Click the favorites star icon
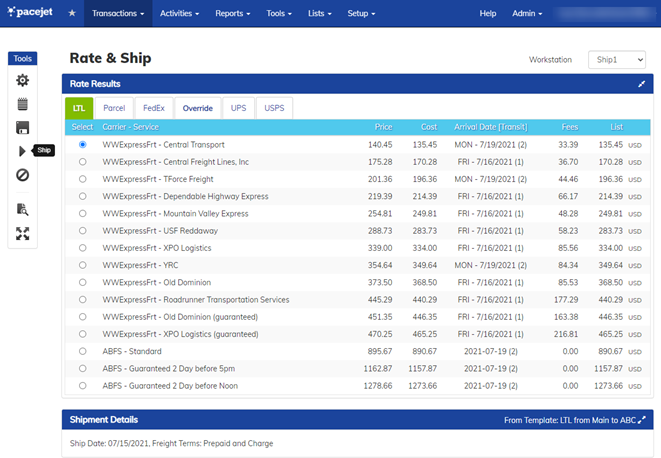The height and width of the screenshot is (458, 661). 72,13
